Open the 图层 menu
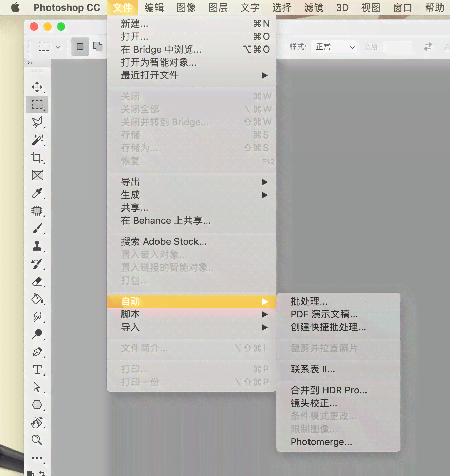The height and width of the screenshot is (476, 450). (218, 7)
